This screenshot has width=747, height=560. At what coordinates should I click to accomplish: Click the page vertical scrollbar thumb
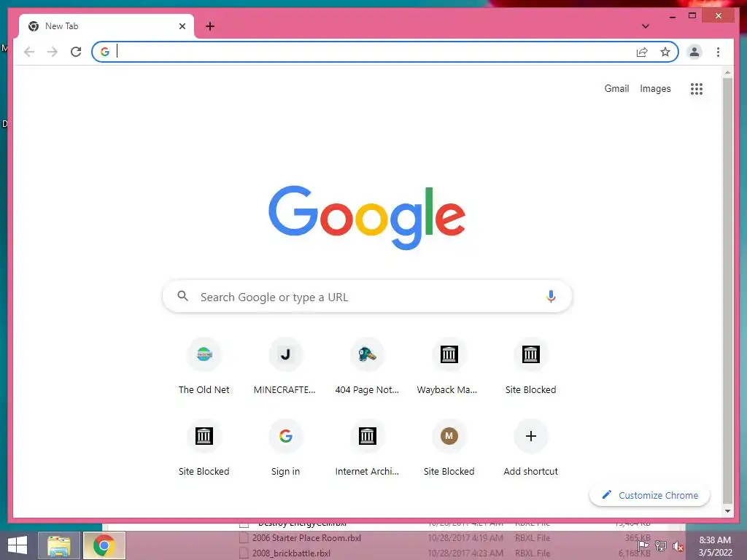(727, 290)
